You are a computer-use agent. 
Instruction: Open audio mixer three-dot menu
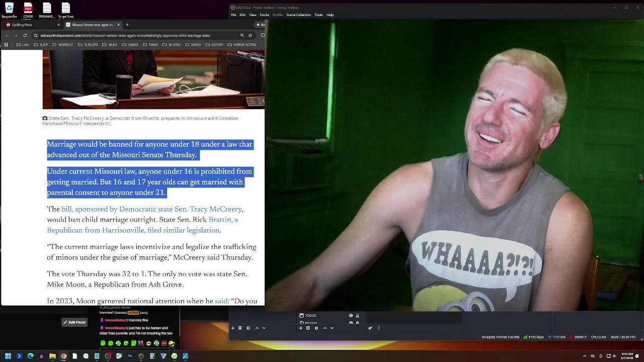point(379,328)
